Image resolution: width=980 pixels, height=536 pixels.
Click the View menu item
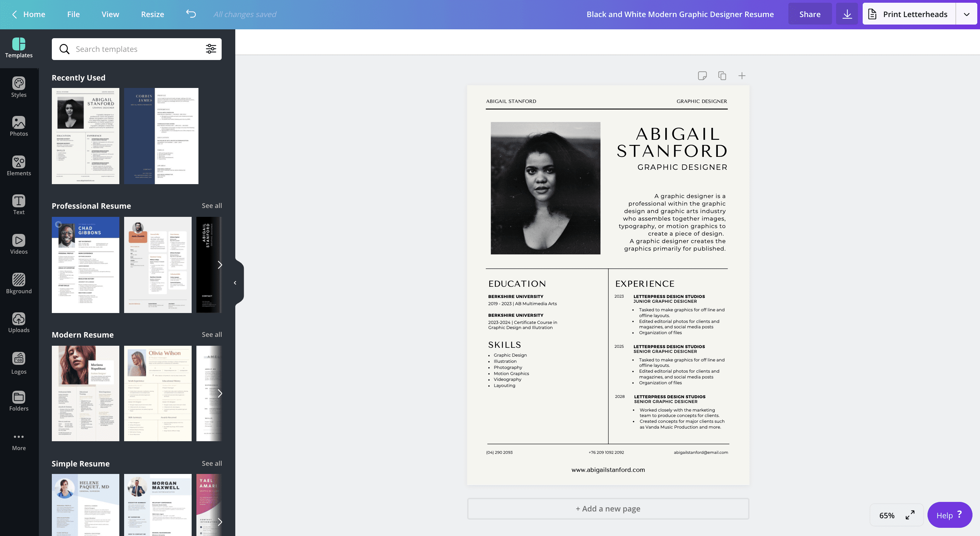(110, 15)
